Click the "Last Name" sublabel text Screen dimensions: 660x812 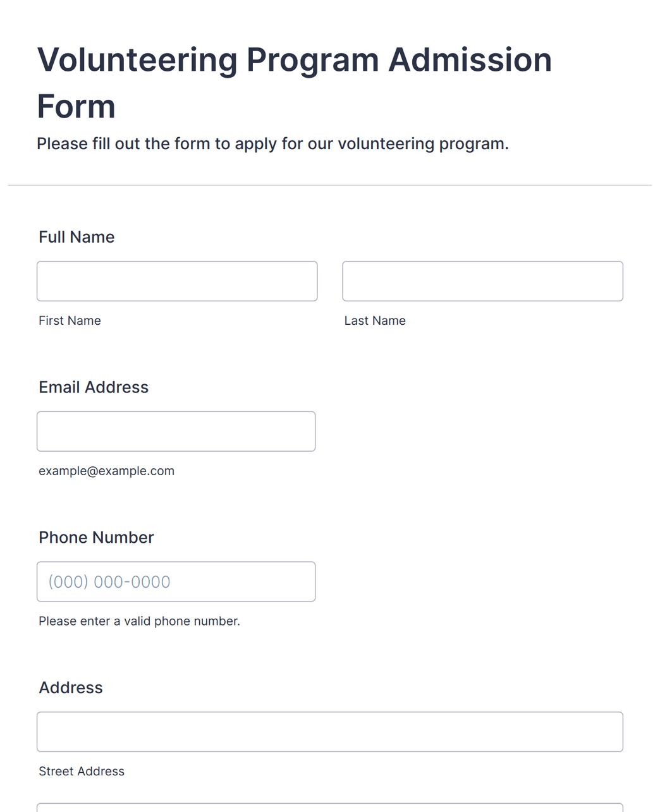(x=375, y=320)
